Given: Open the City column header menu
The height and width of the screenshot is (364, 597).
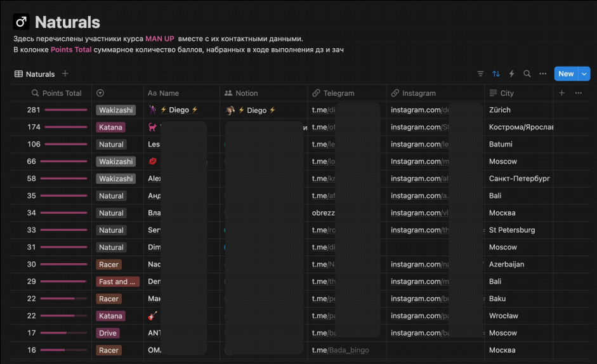Looking at the screenshot, I should click(x=506, y=93).
